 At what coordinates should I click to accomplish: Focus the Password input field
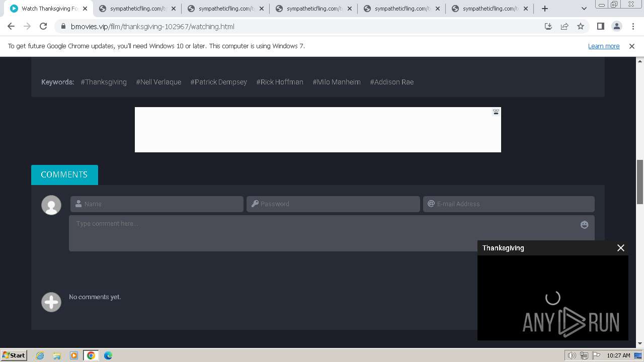point(333,204)
